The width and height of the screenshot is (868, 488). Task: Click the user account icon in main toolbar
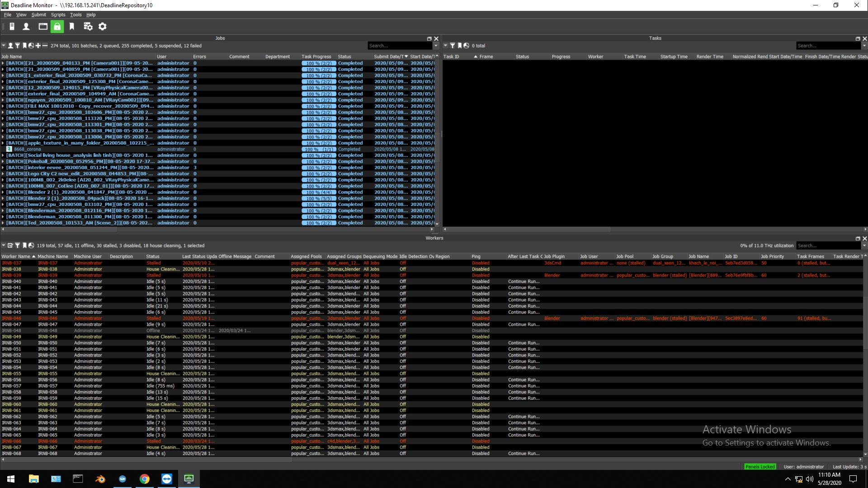pyautogui.click(x=26, y=27)
